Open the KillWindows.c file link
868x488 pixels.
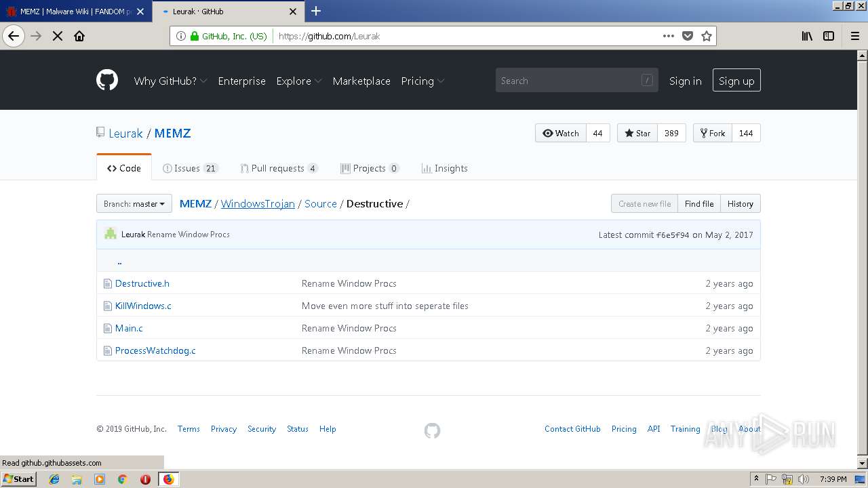point(143,306)
